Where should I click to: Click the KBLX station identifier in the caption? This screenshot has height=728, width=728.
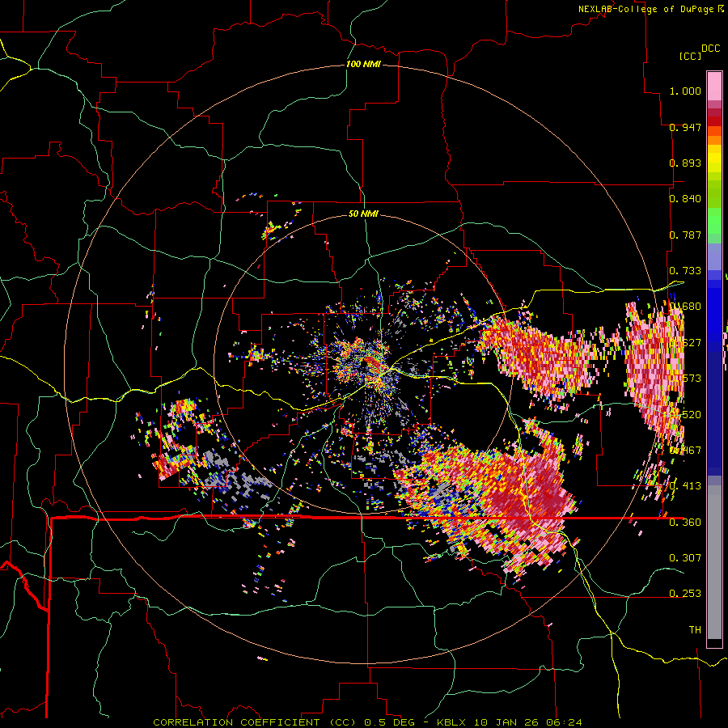point(452,722)
